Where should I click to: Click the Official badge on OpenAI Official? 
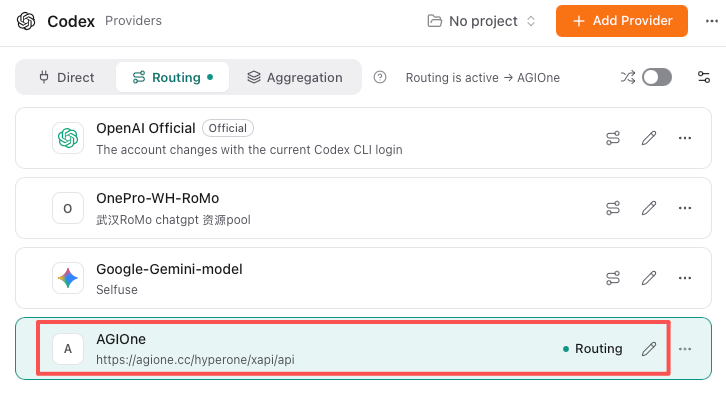228,128
